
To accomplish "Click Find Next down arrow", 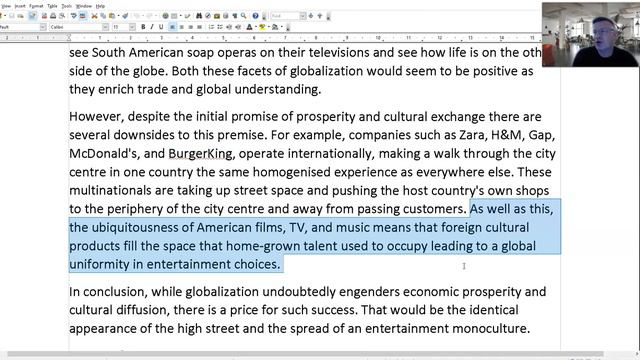I will [x=311, y=16].
